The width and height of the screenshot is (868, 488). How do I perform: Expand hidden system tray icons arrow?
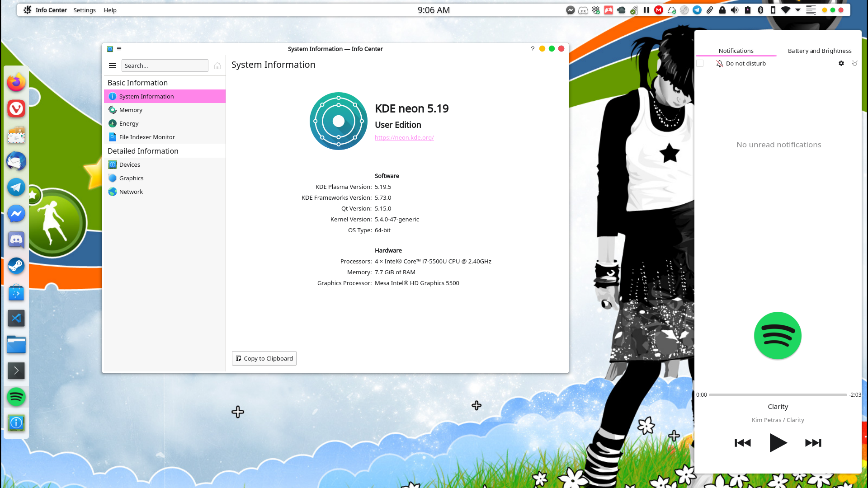tap(798, 10)
